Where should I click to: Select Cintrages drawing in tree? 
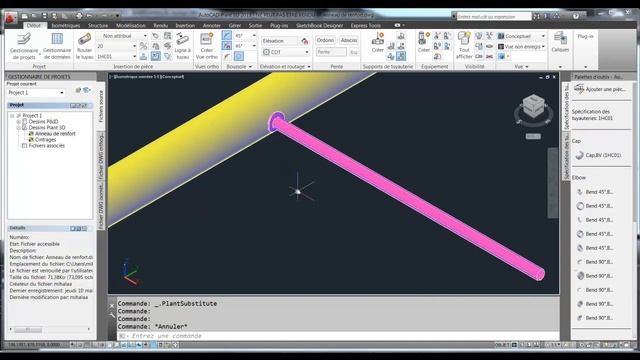click(x=45, y=140)
